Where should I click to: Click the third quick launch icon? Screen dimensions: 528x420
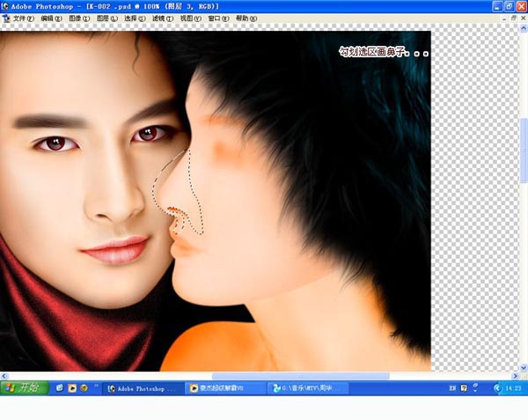point(84,388)
